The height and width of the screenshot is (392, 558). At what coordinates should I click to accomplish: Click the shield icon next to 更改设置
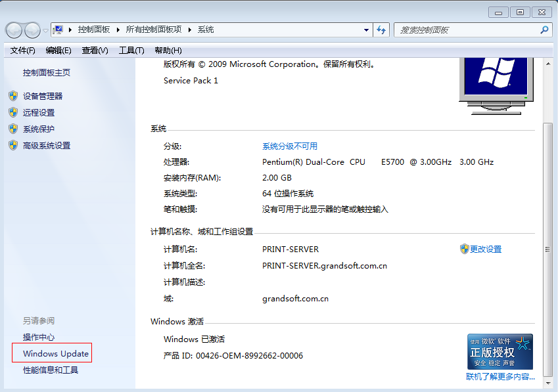click(x=464, y=249)
